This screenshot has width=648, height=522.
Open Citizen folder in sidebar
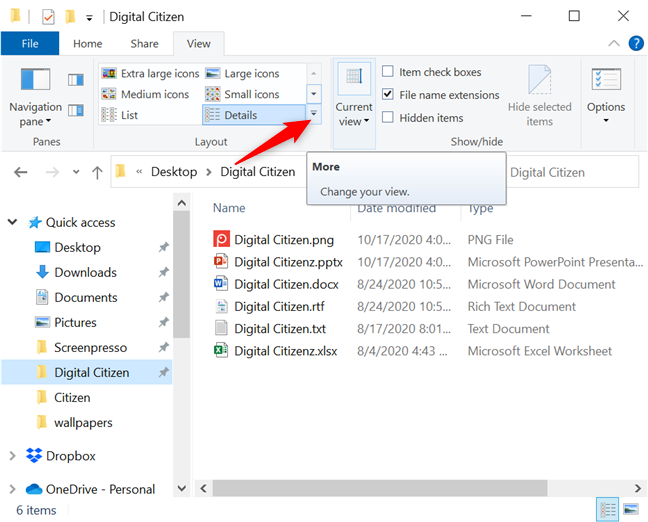[x=72, y=398]
